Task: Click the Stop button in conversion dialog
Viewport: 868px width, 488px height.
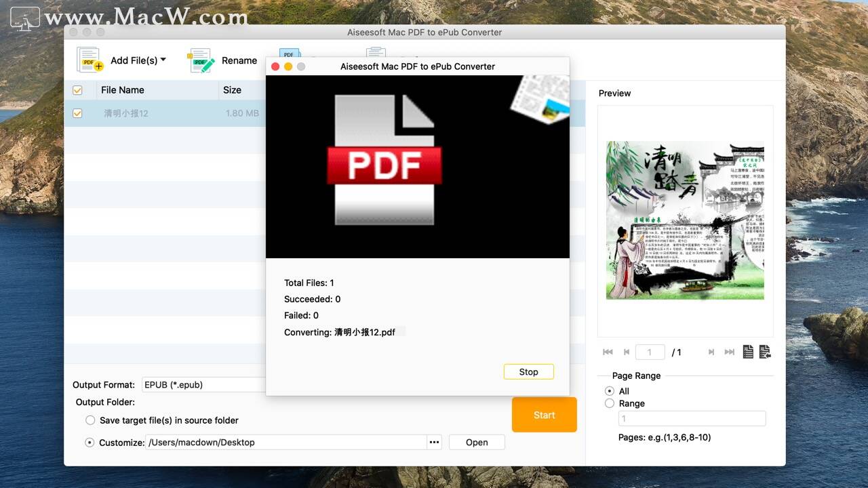Action: coord(528,371)
